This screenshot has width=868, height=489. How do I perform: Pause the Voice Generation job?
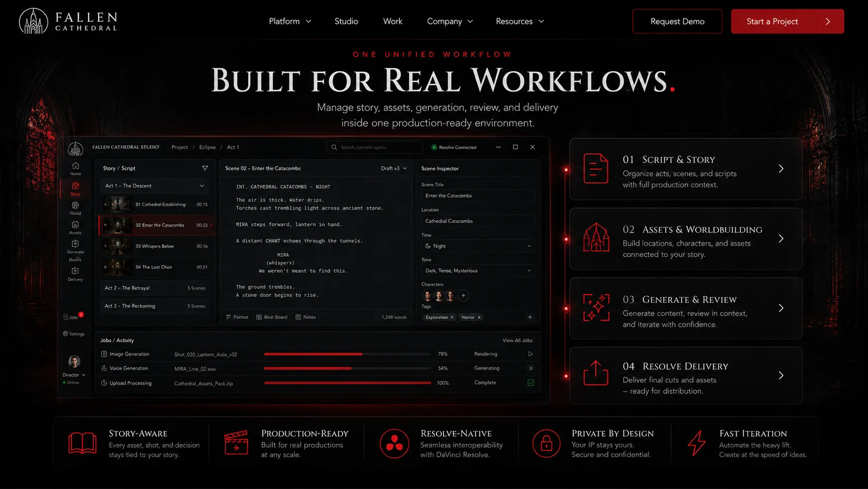[531, 368]
